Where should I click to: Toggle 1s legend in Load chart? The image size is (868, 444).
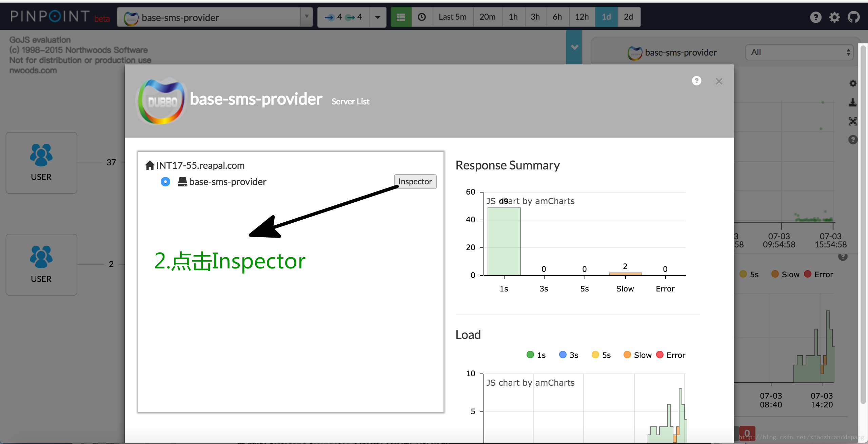[x=536, y=355]
